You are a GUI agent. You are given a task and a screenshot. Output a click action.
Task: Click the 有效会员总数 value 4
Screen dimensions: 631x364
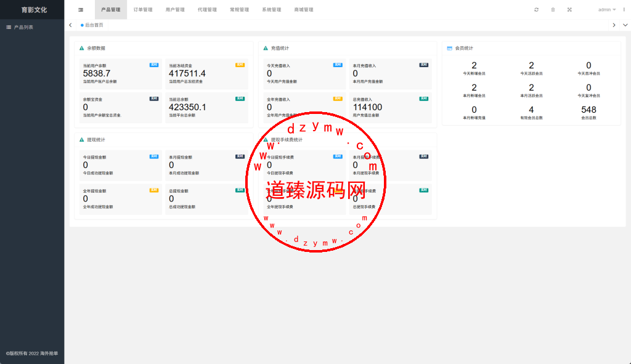[x=531, y=110]
